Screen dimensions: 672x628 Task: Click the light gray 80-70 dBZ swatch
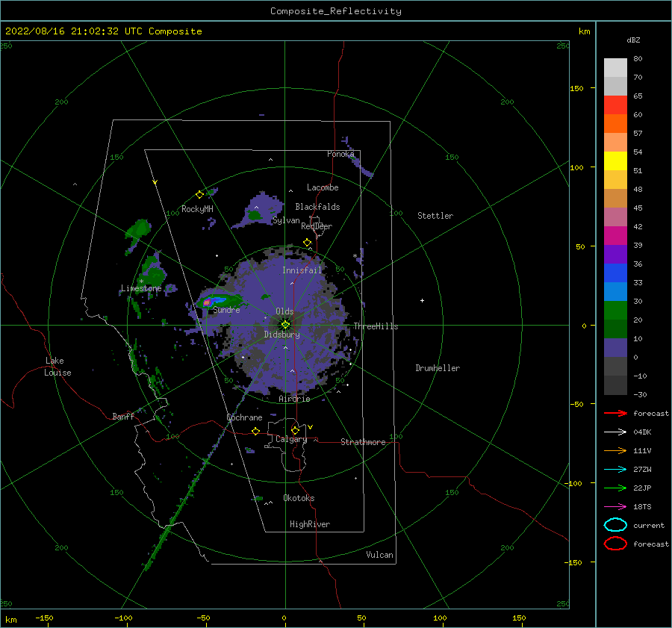coord(615,68)
